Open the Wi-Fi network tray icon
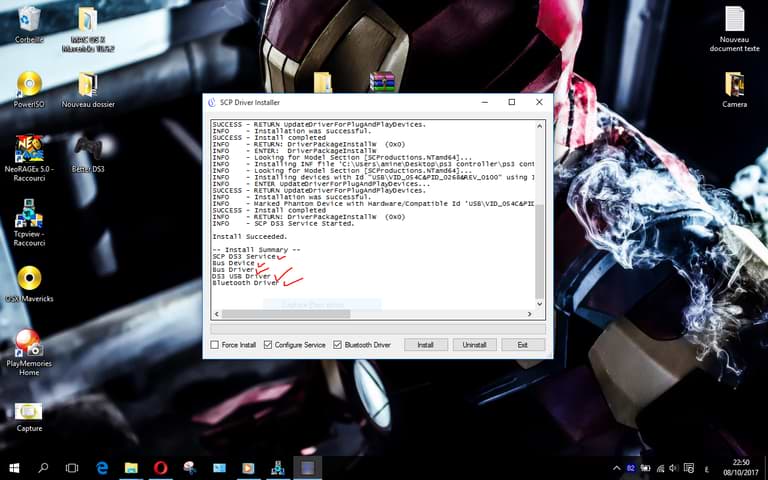Image resolution: width=768 pixels, height=480 pixels. 660,469
